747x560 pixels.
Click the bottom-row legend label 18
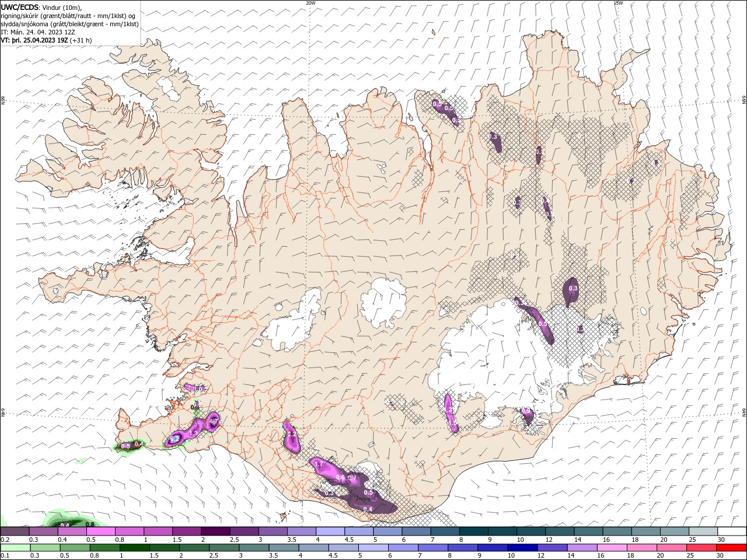coord(630,556)
